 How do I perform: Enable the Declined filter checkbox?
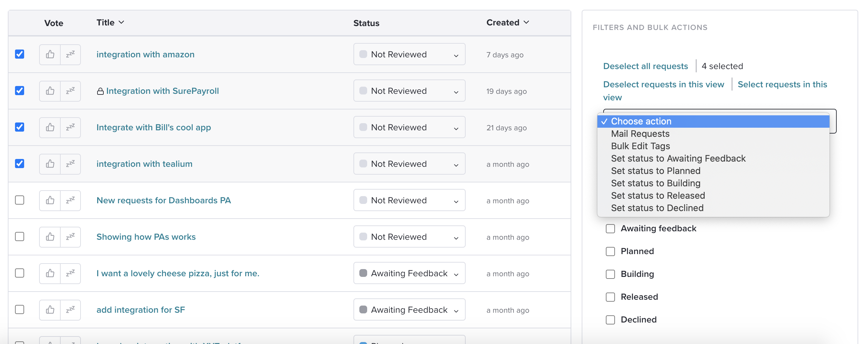coord(610,320)
